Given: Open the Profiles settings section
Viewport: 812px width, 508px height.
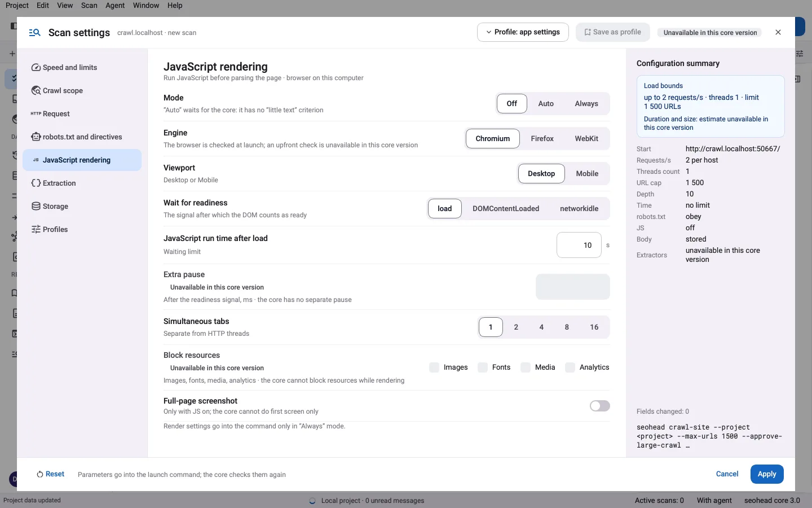Looking at the screenshot, I should click(82, 230).
